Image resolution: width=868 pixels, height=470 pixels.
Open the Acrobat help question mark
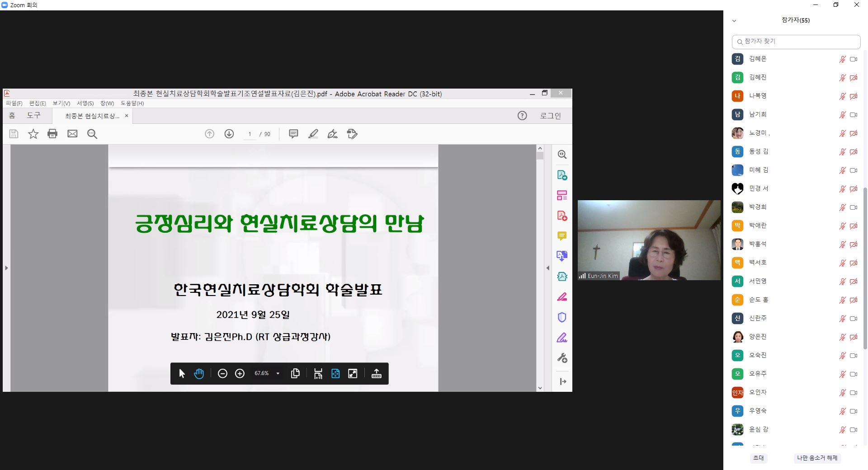(522, 116)
